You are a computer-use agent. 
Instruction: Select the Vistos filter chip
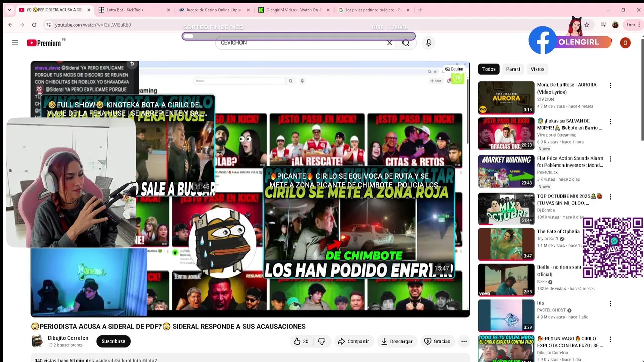(x=537, y=69)
